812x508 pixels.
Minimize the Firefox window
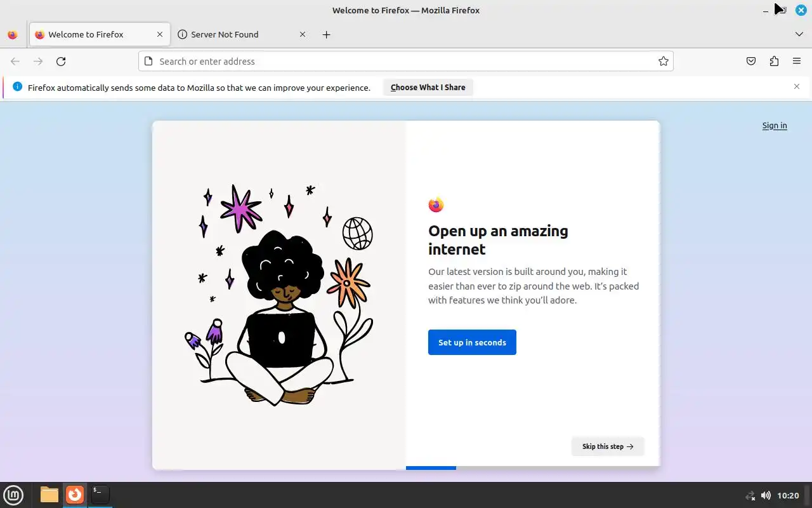pyautogui.click(x=766, y=10)
